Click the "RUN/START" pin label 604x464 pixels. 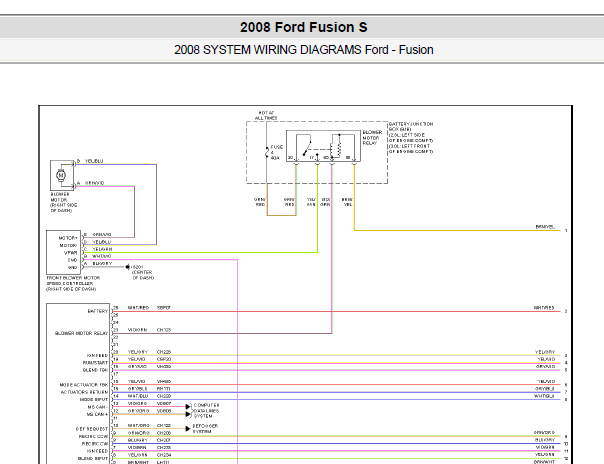(x=96, y=363)
